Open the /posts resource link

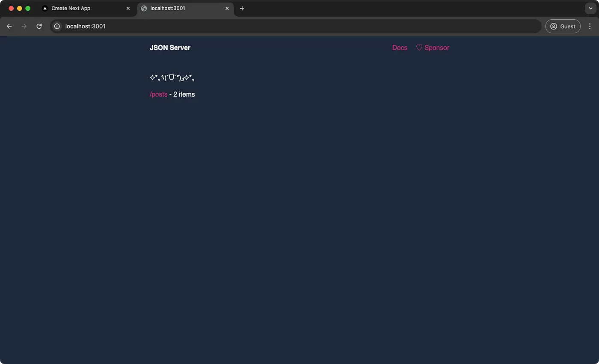coord(158,94)
